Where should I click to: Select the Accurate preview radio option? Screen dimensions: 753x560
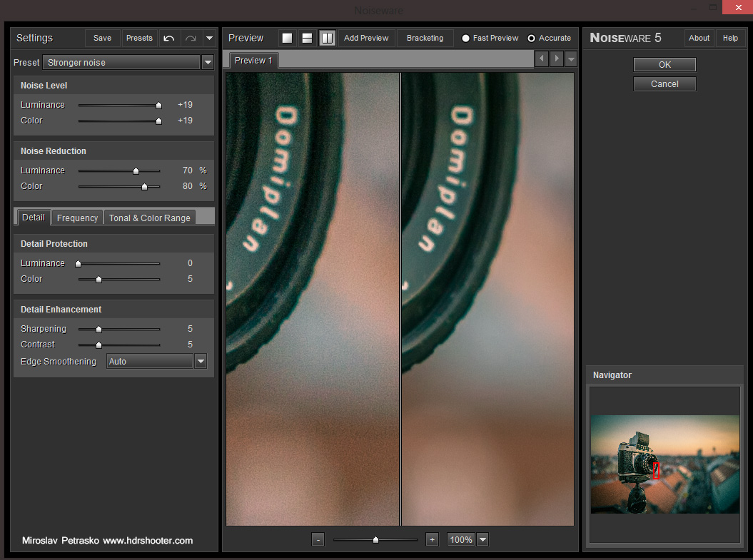coord(531,38)
